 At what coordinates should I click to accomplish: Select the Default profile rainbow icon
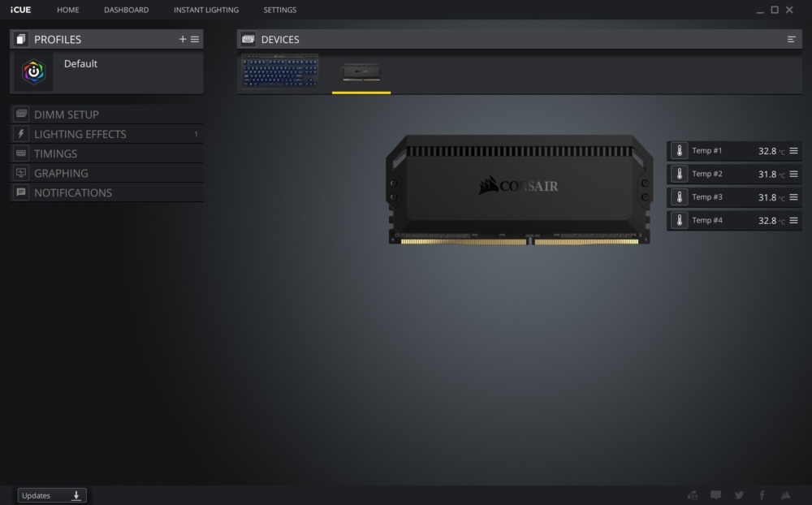pos(33,71)
